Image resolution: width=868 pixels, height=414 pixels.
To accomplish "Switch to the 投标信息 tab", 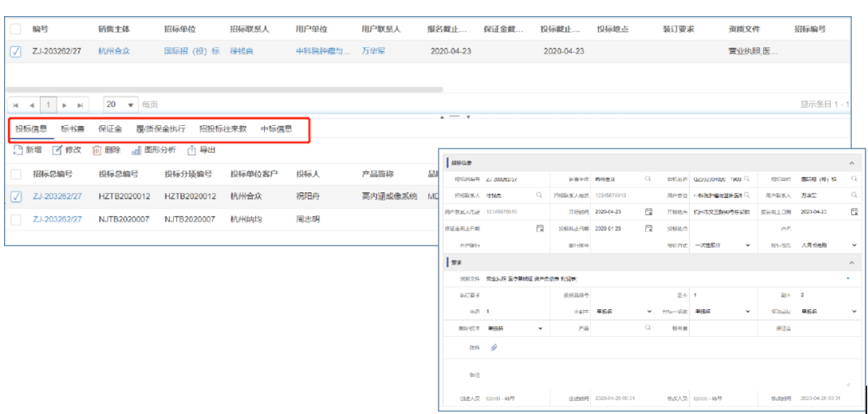I will coord(31,129).
